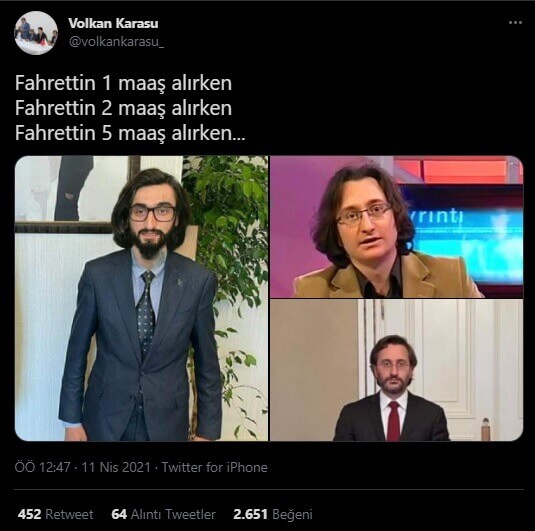
Task: View the 452 Retweet list
Action: point(55,514)
